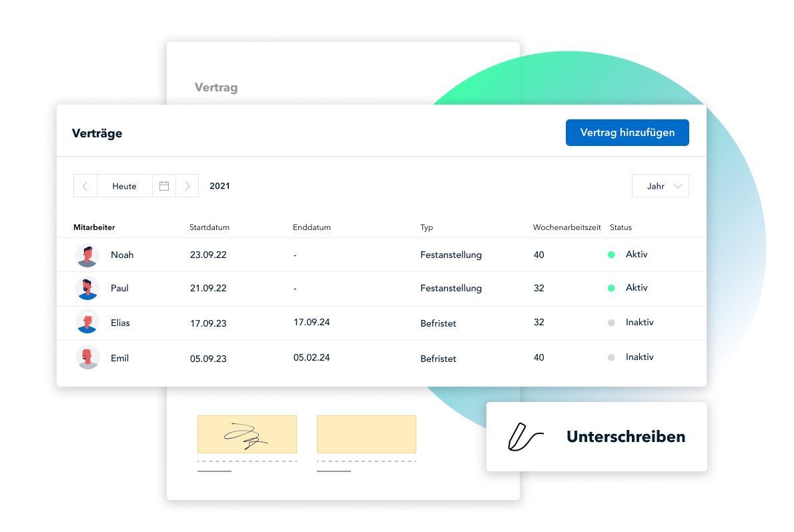This screenshot has height=532, width=794.
Task: Click the calendar date picker icon
Action: point(164,186)
